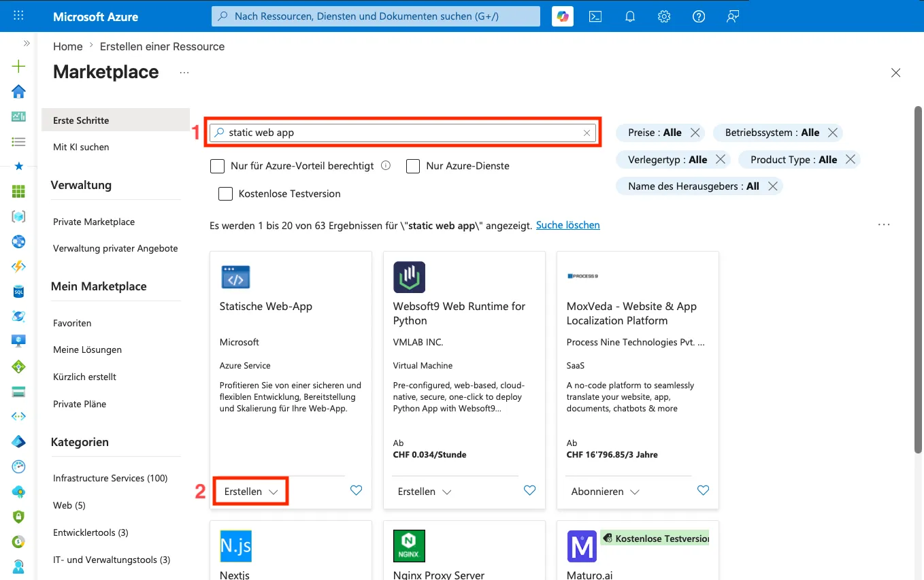
Task: Open Cost Management icon in sidebar
Action: coord(19,541)
